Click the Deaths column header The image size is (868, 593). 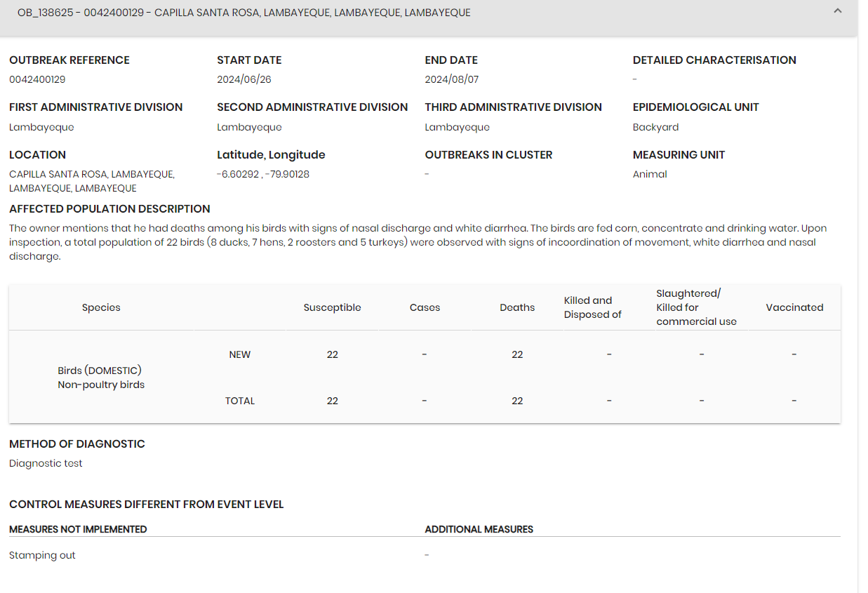pyautogui.click(x=517, y=307)
